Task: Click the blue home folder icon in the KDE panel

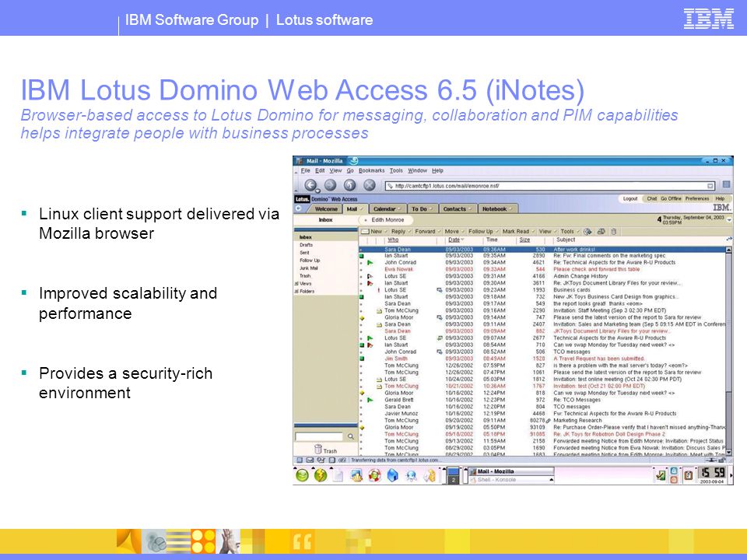Action: tap(392, 475)
